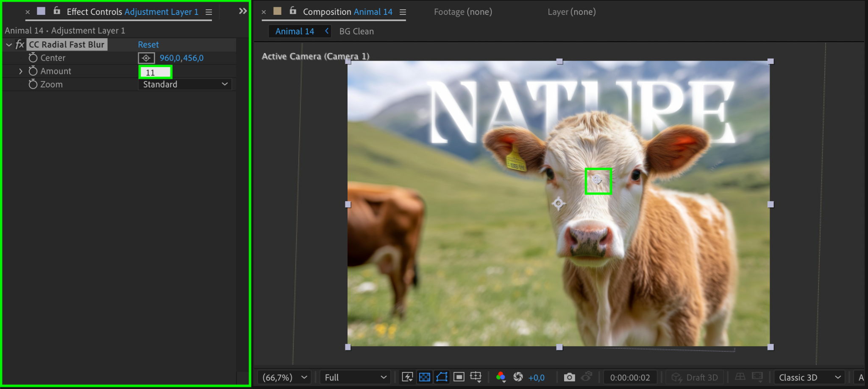Click the Region of Interest icon
This screenshot has height=389, width=868.
[x=459, y=377]
